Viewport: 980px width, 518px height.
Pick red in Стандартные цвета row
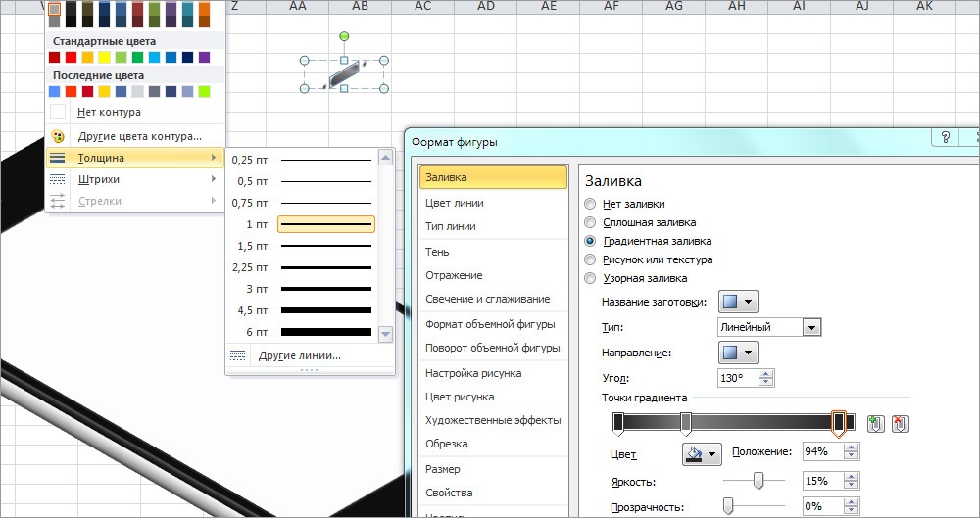(71, 58)
